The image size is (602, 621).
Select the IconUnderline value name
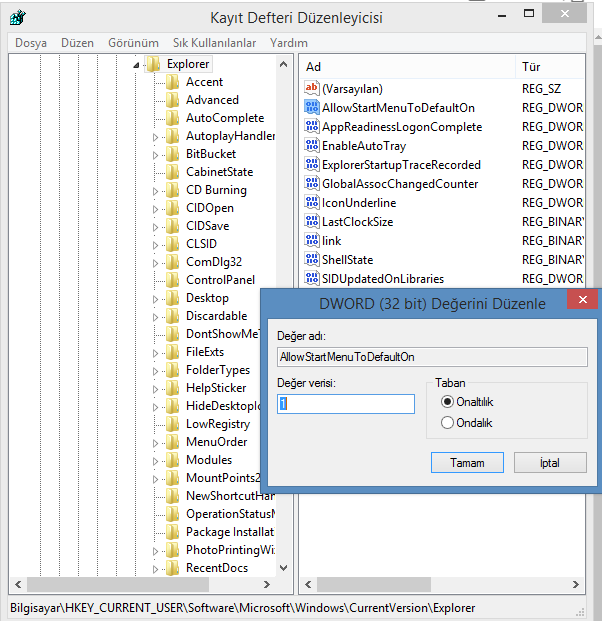(x=359, y=203)
